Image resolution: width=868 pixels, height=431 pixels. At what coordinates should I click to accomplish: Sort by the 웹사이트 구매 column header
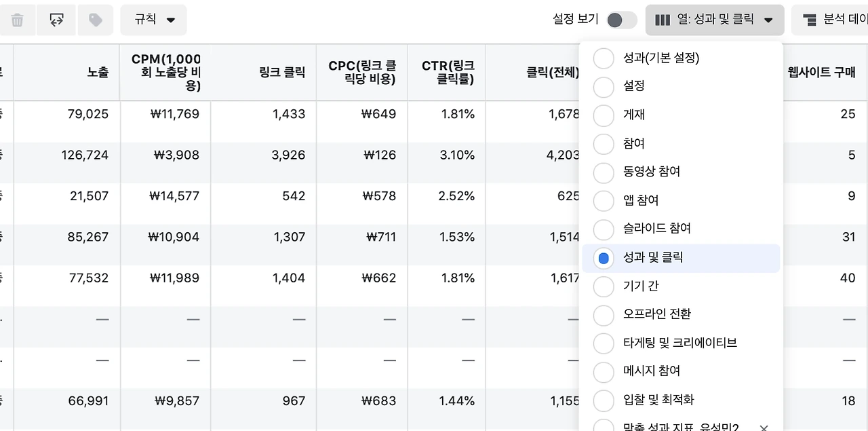822,73
